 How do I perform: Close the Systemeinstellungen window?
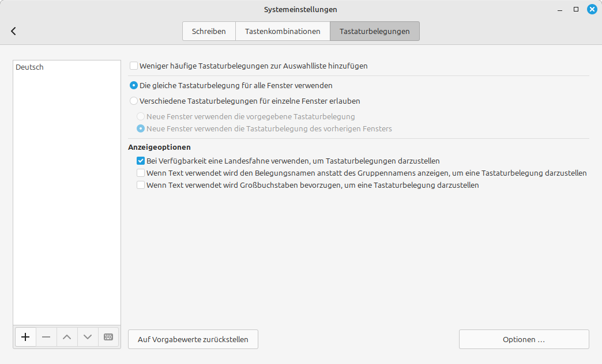591,10
